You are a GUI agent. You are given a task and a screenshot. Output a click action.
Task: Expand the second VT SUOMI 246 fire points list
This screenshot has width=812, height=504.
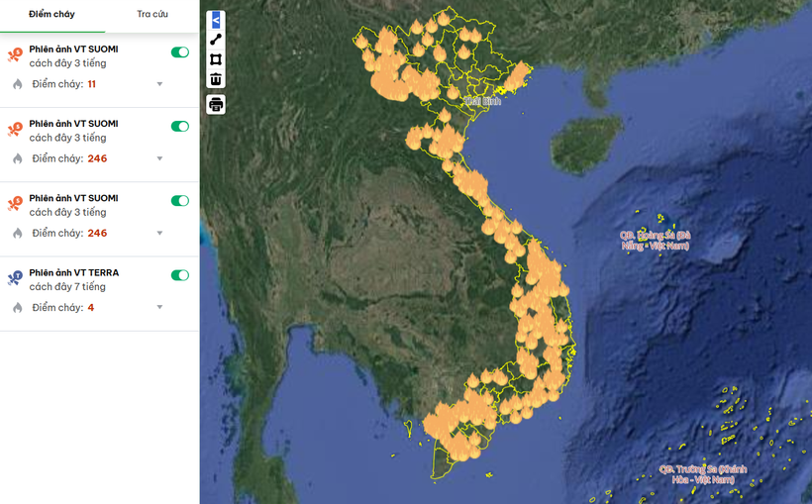(x=159, y=158)
